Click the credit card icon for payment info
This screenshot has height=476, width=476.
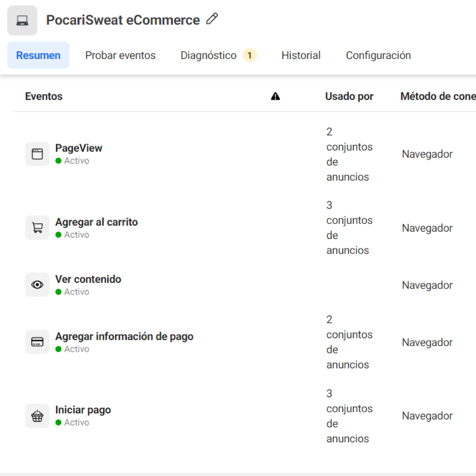[37, 342]
